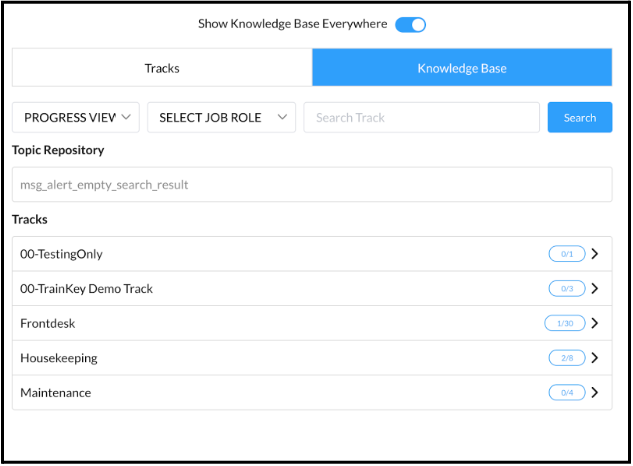Expand the 00-TestingOnly track chevron

(x=595, y=254)
